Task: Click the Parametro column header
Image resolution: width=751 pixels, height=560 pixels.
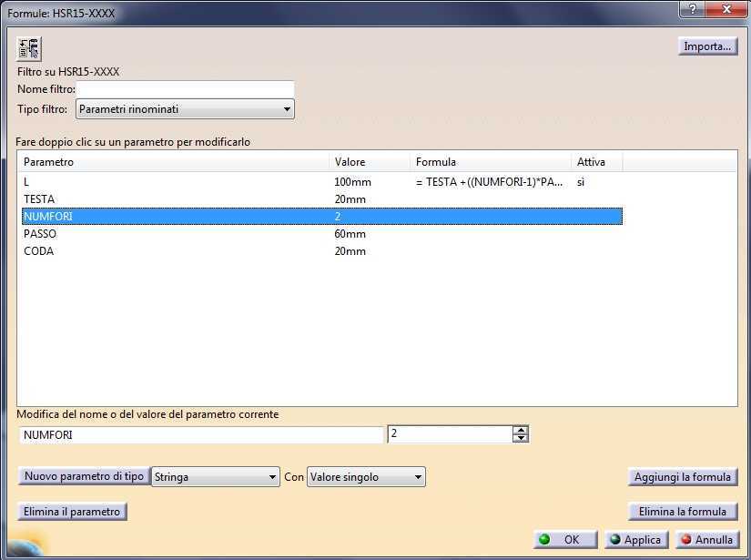Action: click(x=173, y=162)
